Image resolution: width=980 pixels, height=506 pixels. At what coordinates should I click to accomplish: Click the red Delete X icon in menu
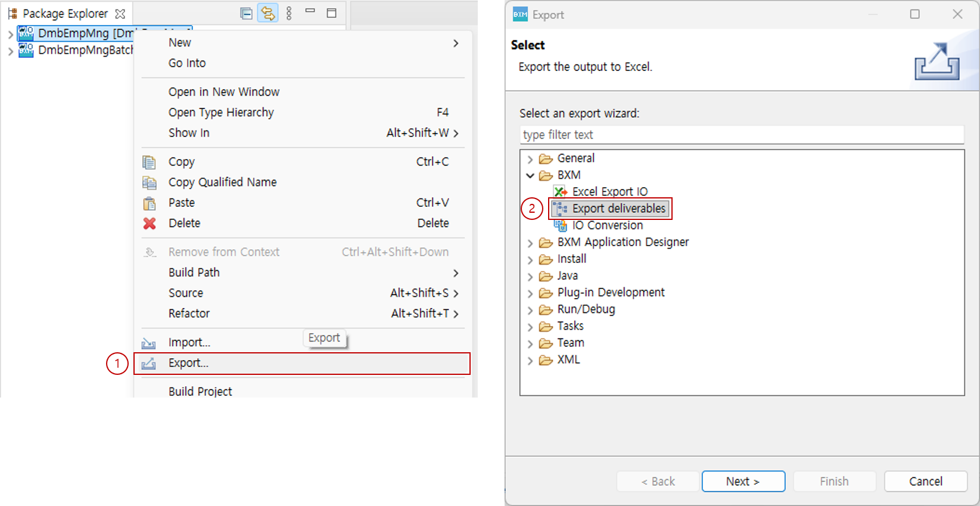[150, 223]
